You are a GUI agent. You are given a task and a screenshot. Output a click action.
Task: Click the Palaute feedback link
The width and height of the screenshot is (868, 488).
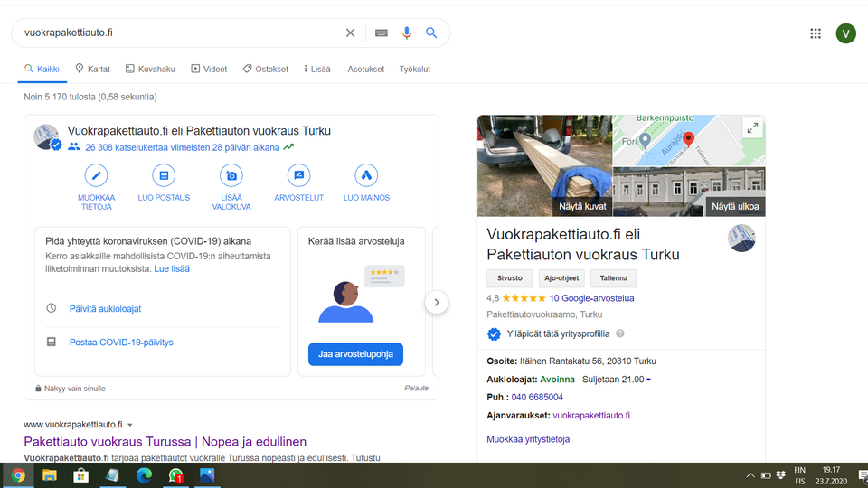click(x=416, y=389)
